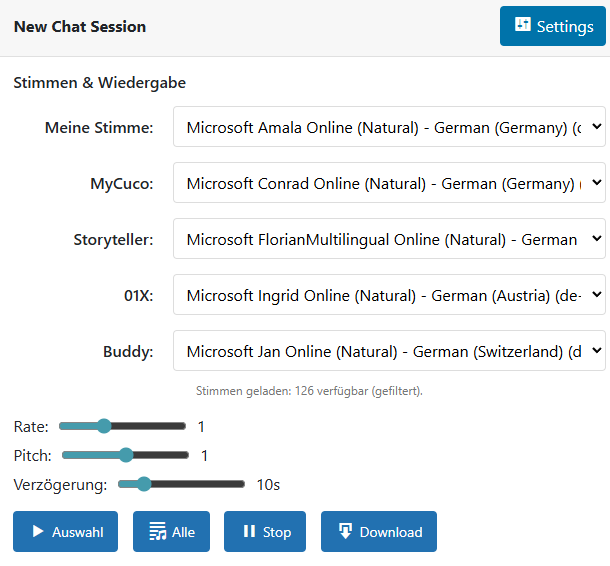Click the download arrow icon
610x566 pixels.
pyautogui.click(x=345, y=531)
